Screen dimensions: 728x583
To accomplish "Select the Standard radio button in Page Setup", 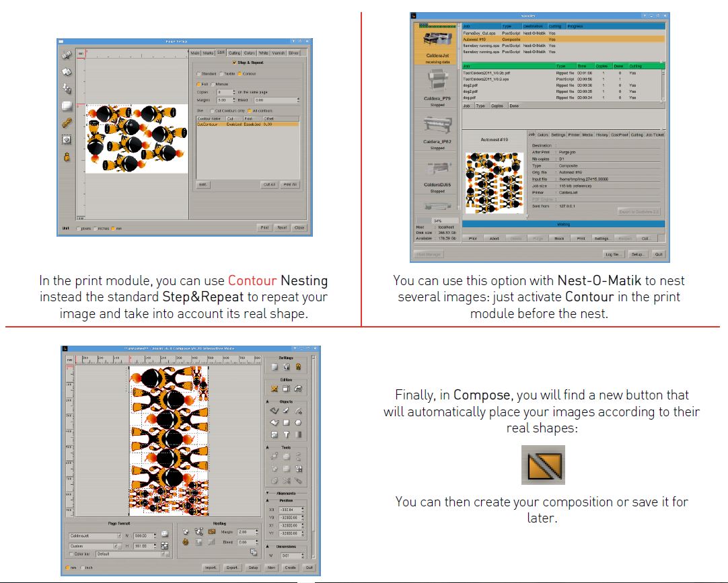I will point(198,74).
